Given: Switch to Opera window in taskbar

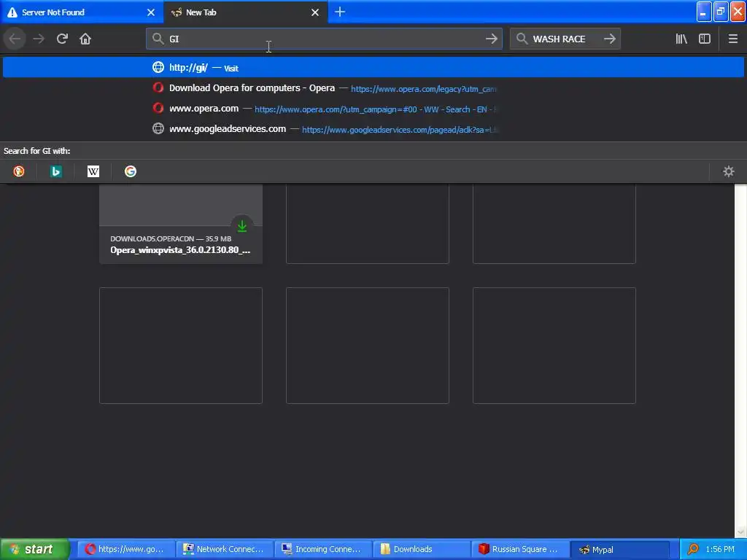Looking at the screenshot, I should point(125,549).
